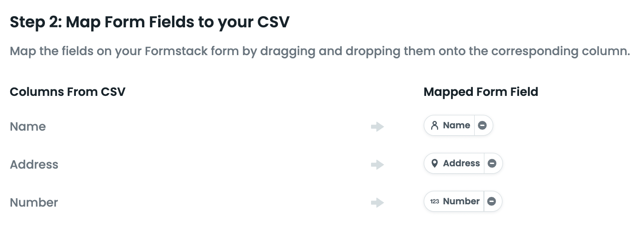Click the Step 2 heading
Image resolution: width=644 pixels, height=227 pixels.
tap(149, 22)
